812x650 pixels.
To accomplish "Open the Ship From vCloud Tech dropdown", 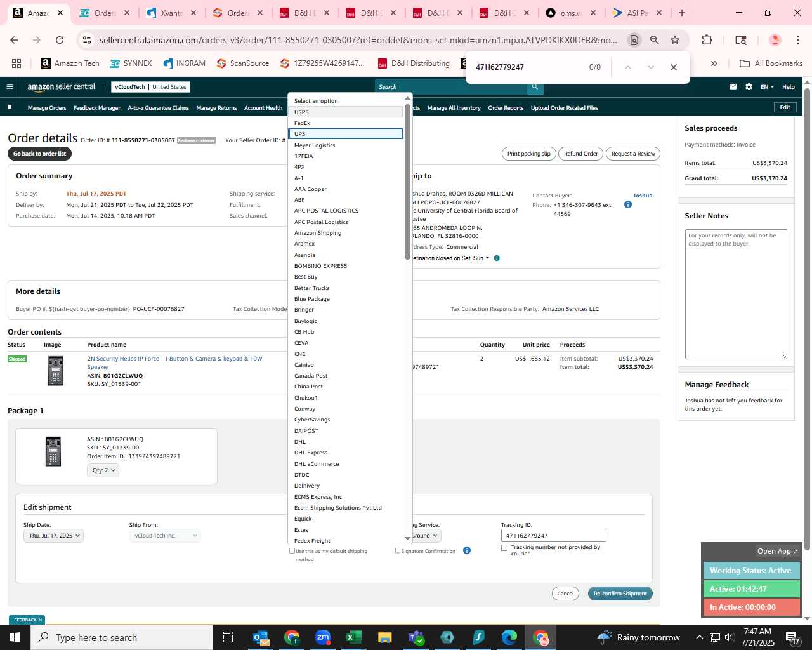I will point(165,536).
